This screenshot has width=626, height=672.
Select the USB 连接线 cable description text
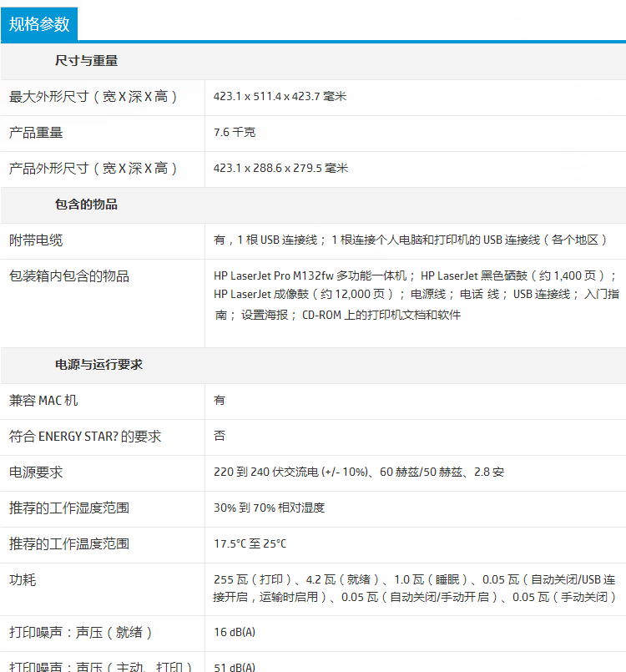[411, 240]
